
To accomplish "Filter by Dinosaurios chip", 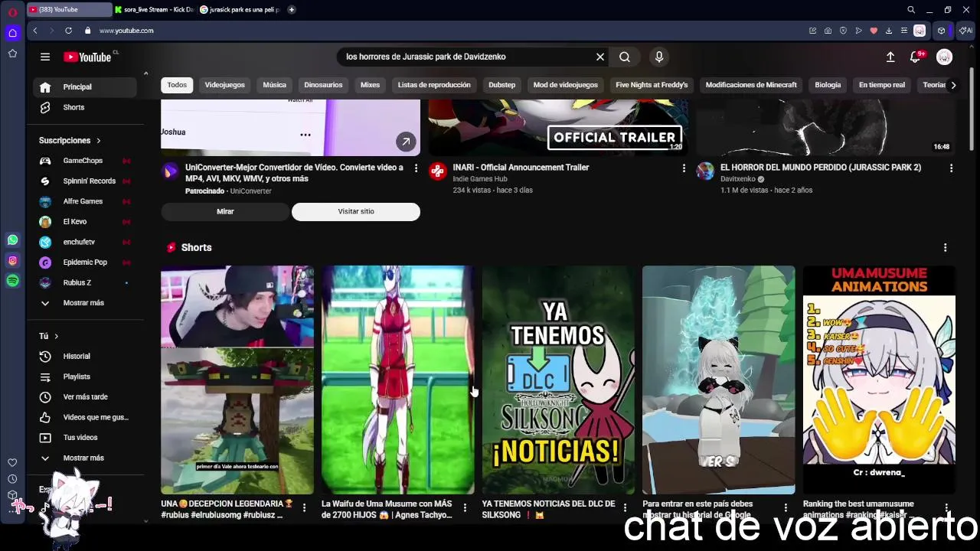I will tap(323, 85).
